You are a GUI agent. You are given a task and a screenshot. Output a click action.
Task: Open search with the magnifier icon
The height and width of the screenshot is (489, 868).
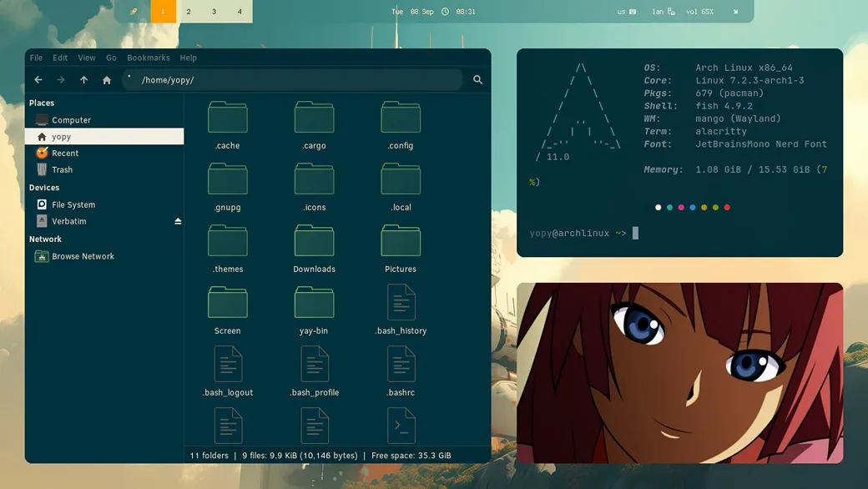pos(477,79)
